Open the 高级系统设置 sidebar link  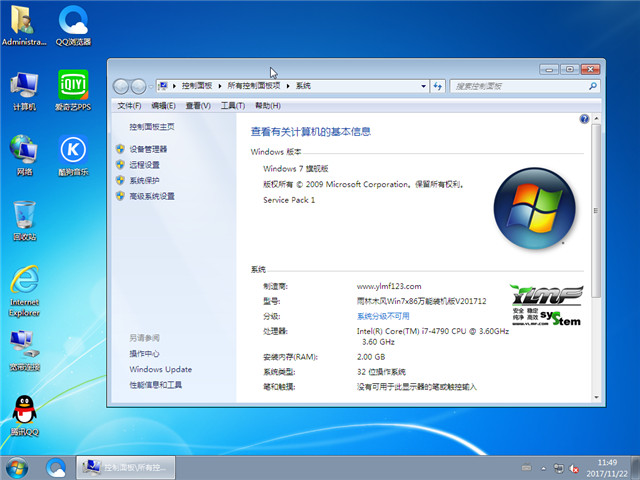tap(151, 196)
